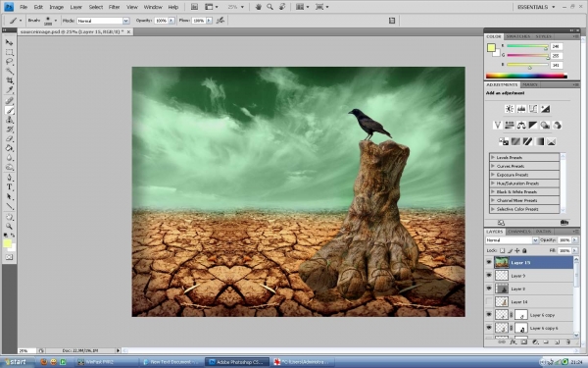Open the Filter menu
Screen dimensions: 588x368
(114, 7)
